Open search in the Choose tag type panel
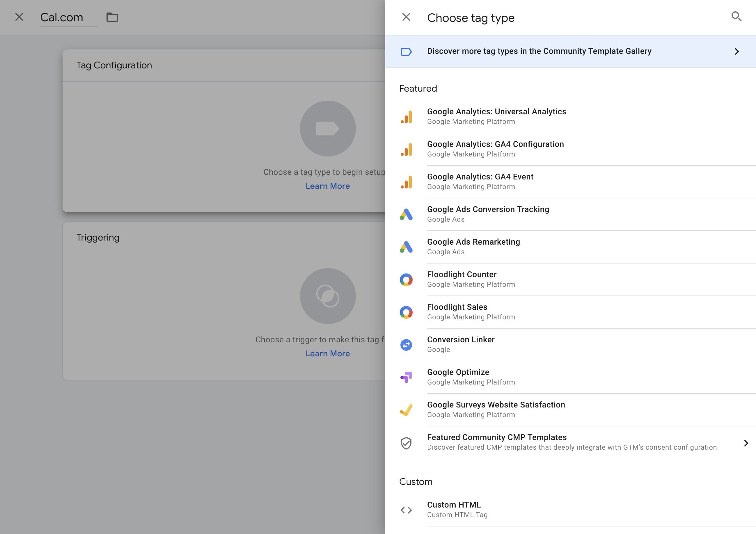 [x=737, y=16]
